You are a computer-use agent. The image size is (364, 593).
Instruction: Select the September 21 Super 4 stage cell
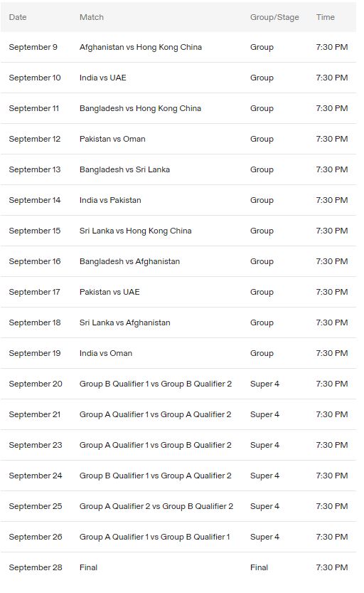click(264, 414)
